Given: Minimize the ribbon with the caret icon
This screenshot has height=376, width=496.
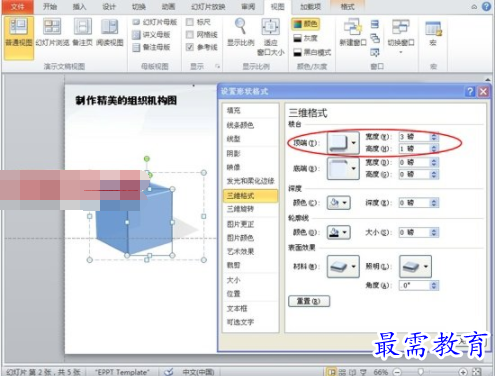Looking at the screenshot, I should [474, 7].
